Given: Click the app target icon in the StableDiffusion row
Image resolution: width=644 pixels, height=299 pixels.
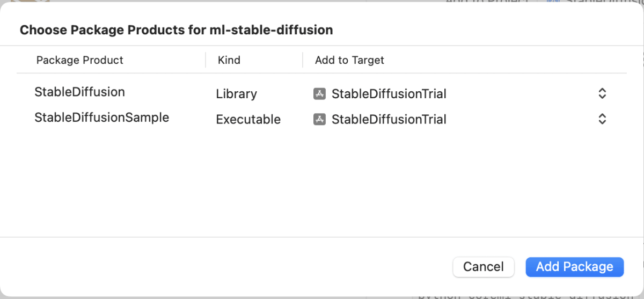Looking at the screenshot, I should tap(319, 94).
